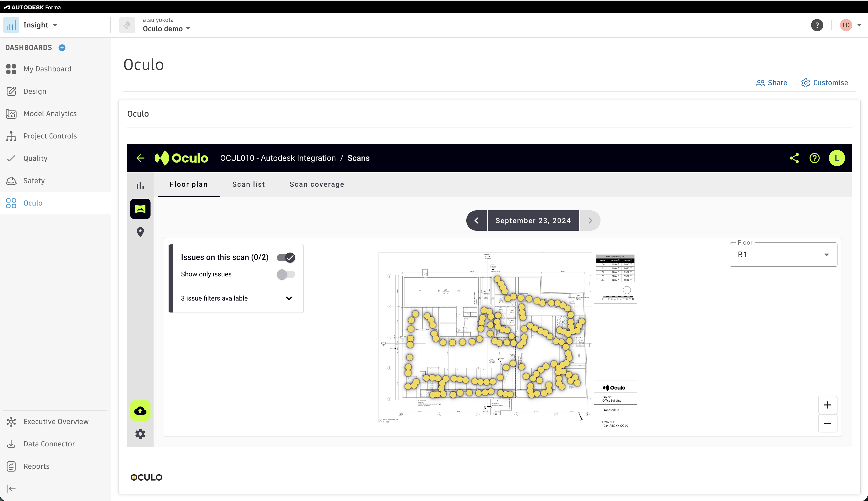This screenshot has width=868, height=501.
Task: Open Oculo help icon
Action: tap(814, 158)
